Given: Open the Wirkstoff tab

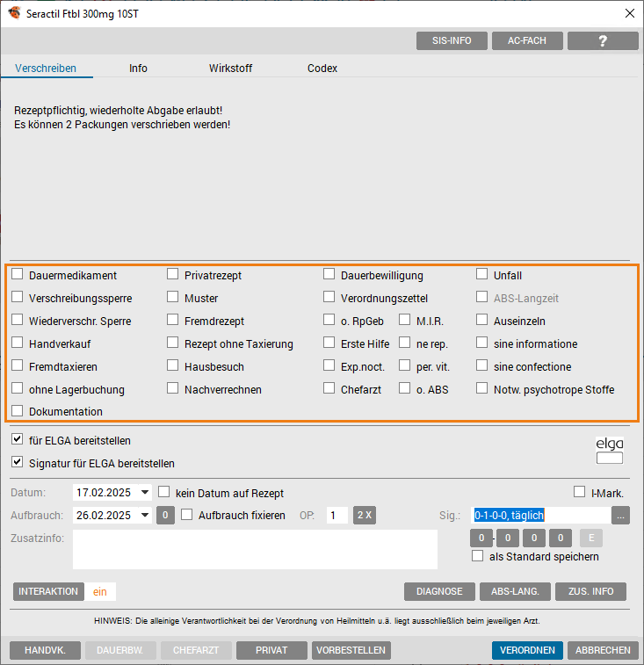Looking at the screenshot, I should pos(230,69).
